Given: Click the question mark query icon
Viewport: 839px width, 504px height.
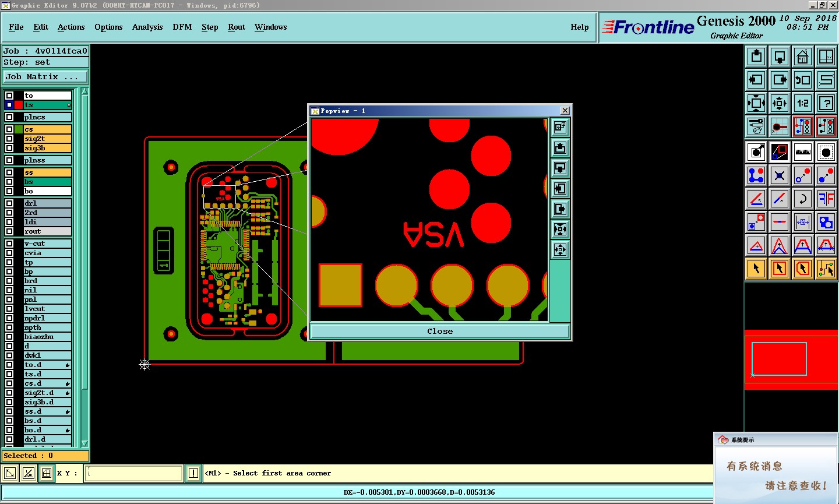Looking at the screenshot, I should coord(826,103).
